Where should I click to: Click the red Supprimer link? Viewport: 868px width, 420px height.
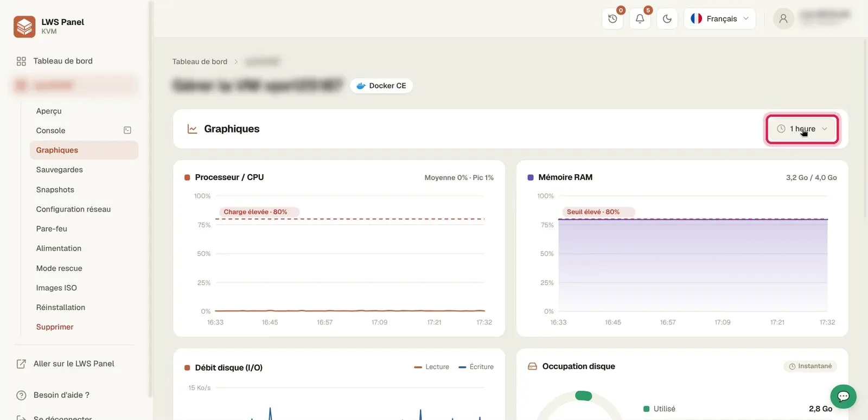(x=55, y=327)
